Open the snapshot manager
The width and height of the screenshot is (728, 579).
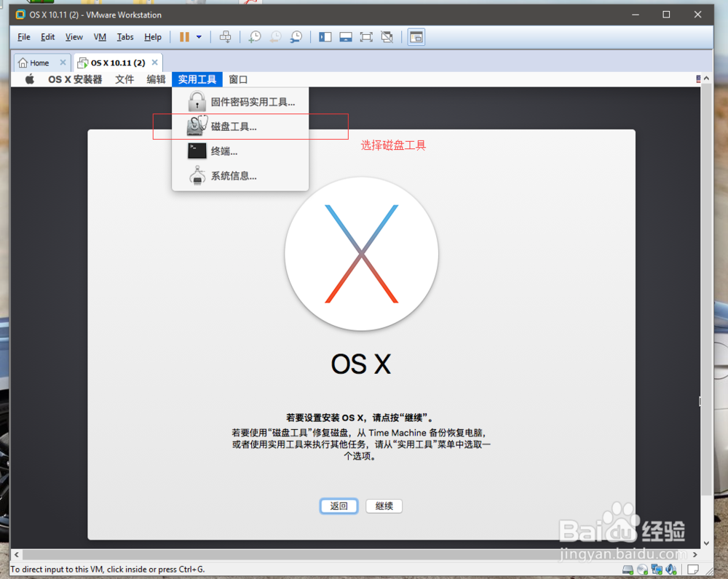click(296, 37)
